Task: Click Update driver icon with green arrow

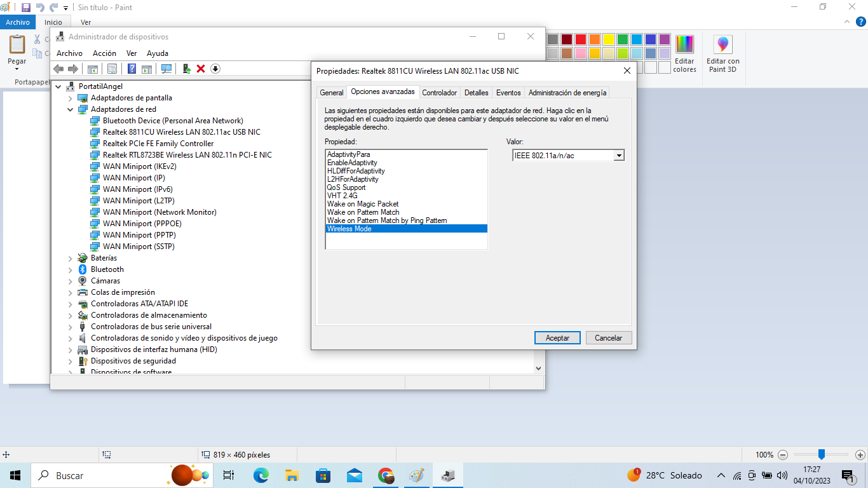Action: click(x=186, y=69)
